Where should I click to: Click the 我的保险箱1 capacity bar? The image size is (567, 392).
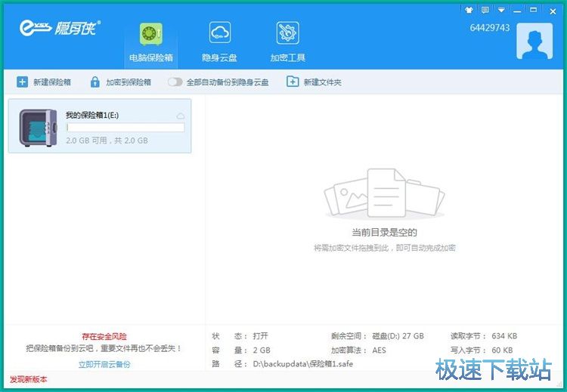(125, 127)
